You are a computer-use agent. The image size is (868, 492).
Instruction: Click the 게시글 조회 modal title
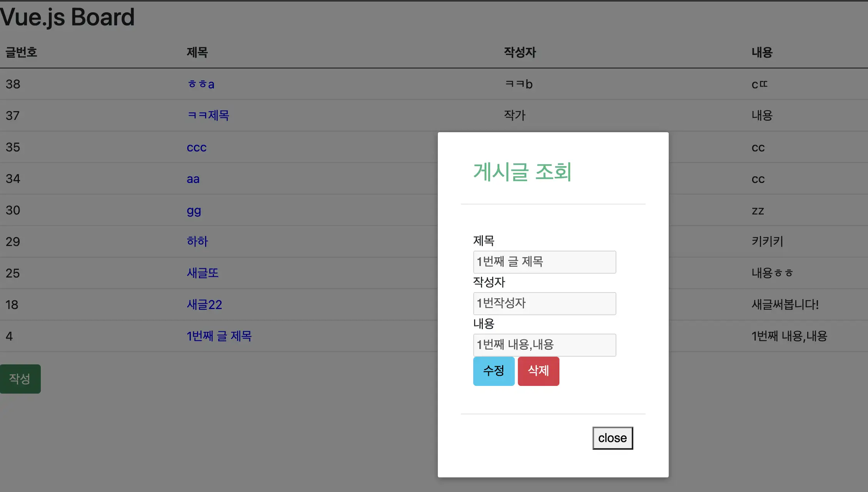pyautogui.click(x=522, y=171)
